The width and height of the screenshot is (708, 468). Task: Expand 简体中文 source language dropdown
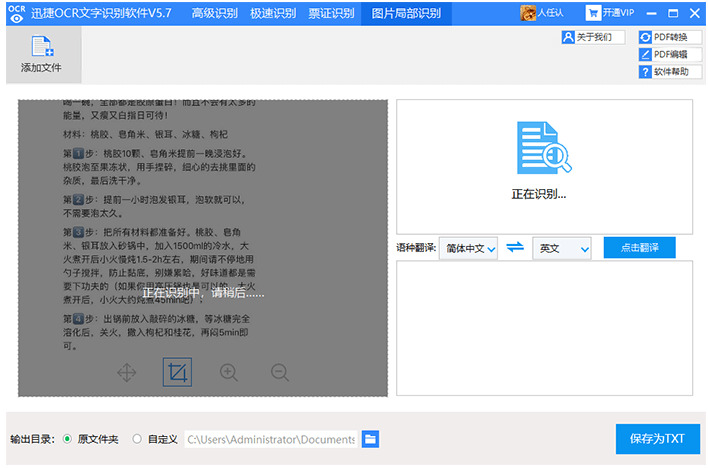pyautogui.click(x=468, y=248)
